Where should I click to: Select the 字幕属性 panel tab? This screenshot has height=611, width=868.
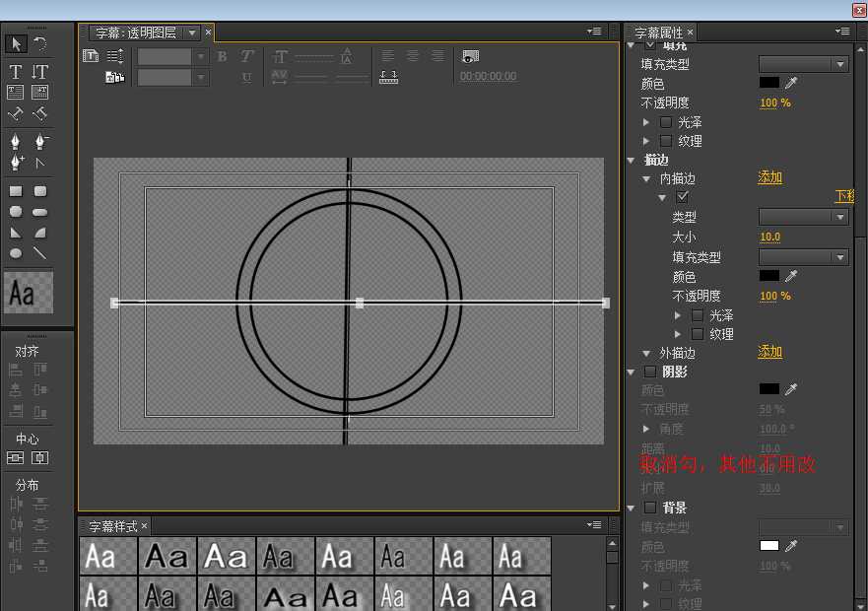(x=658, y=33)
